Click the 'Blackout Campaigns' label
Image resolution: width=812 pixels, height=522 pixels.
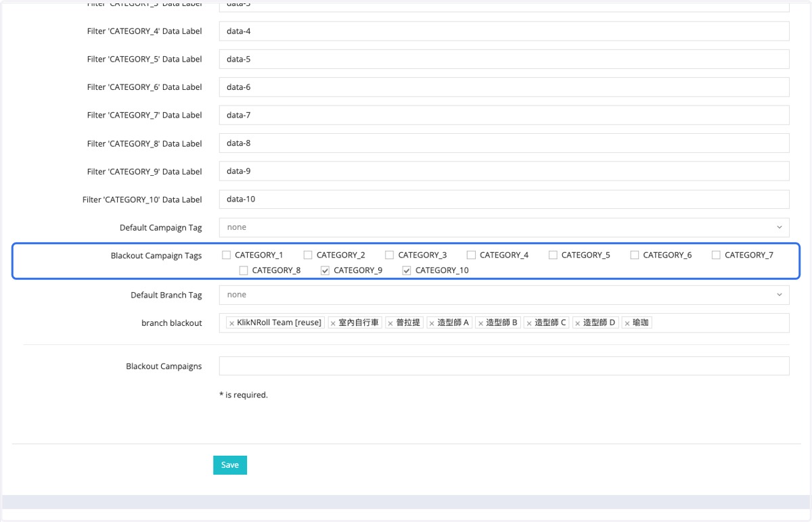pos(164,366)
